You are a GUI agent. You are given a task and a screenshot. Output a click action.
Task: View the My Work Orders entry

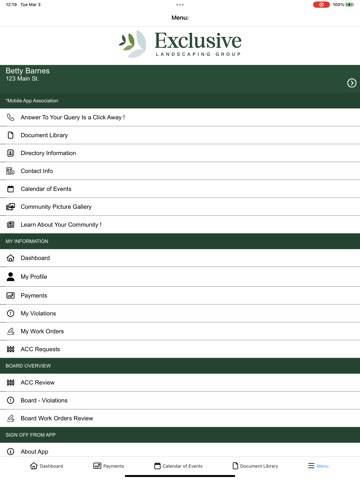click(x=180, y=331)
